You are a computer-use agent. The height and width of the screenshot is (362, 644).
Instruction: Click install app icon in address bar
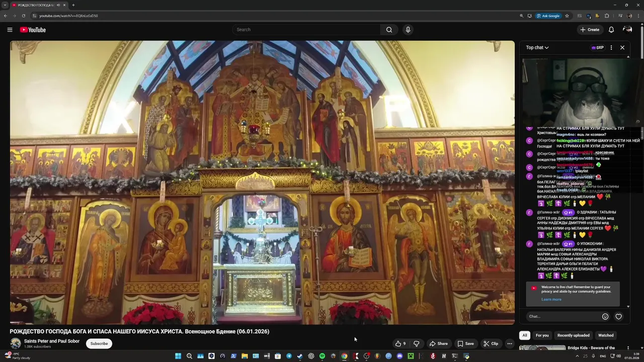pyautogui.click(x=529, y=16)
